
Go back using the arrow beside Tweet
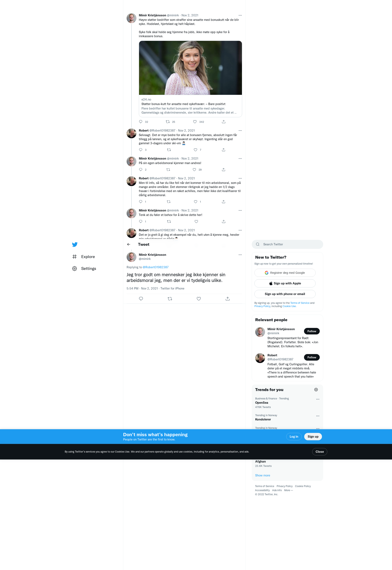pos(129,244)
